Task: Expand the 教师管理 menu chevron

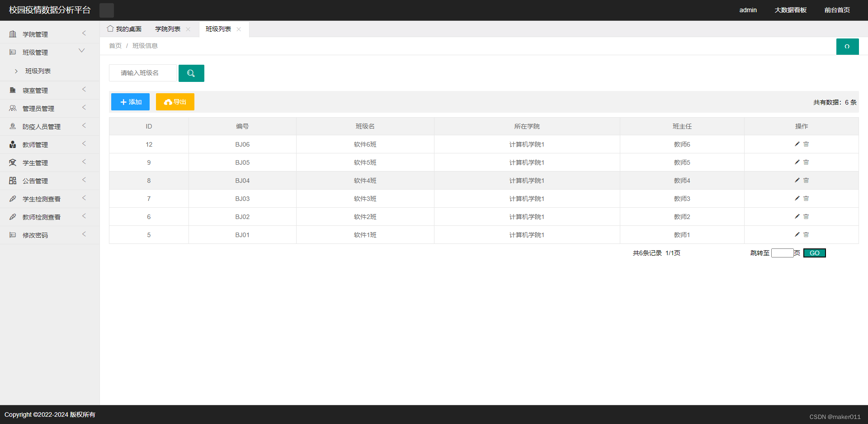Action: tap(84, 144)
